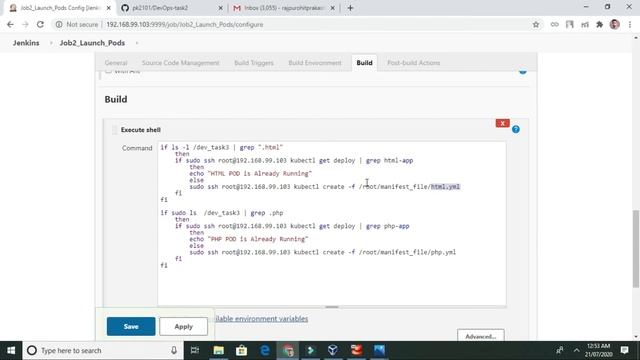Open the Build Triggers tab

point(254,63)
